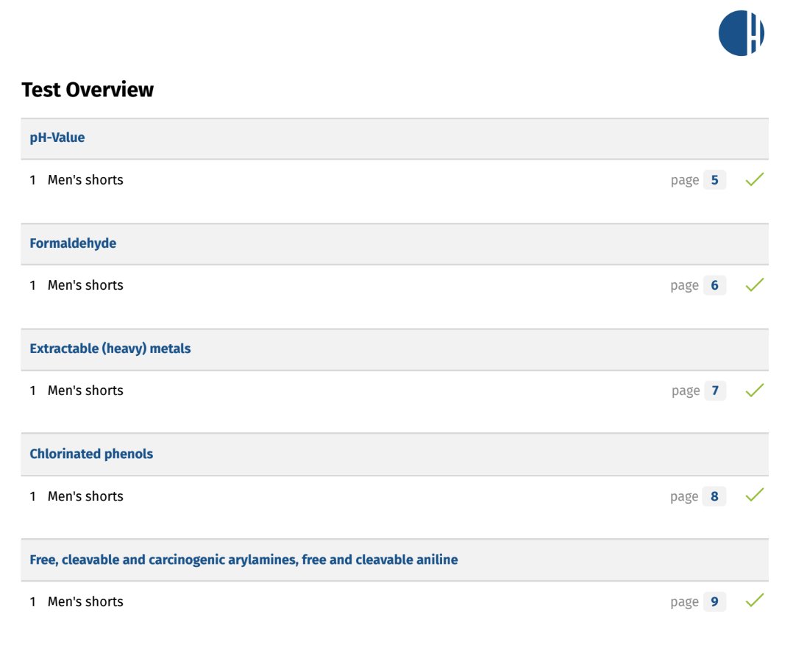Click Men's shorts under pH-Value

tap(85, 180)
